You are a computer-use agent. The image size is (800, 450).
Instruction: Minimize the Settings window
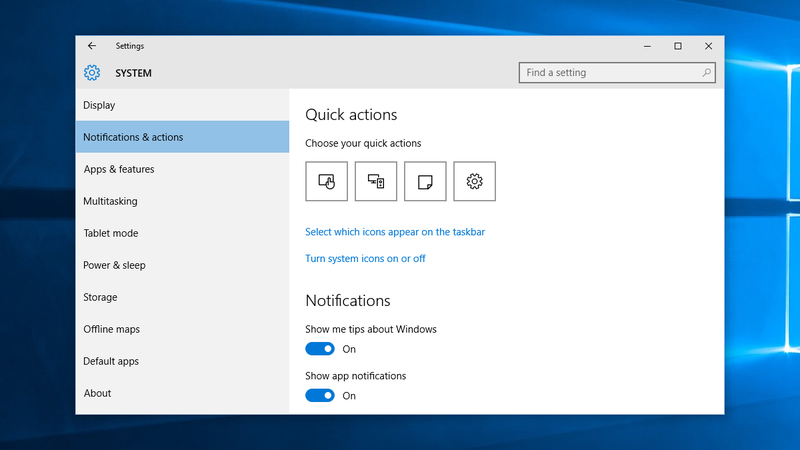(x=647, y=46)
